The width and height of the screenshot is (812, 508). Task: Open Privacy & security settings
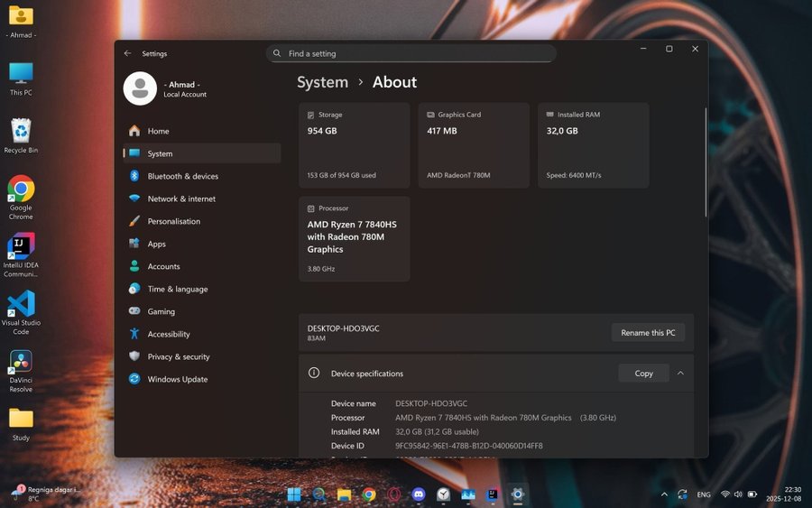(178, 356)
